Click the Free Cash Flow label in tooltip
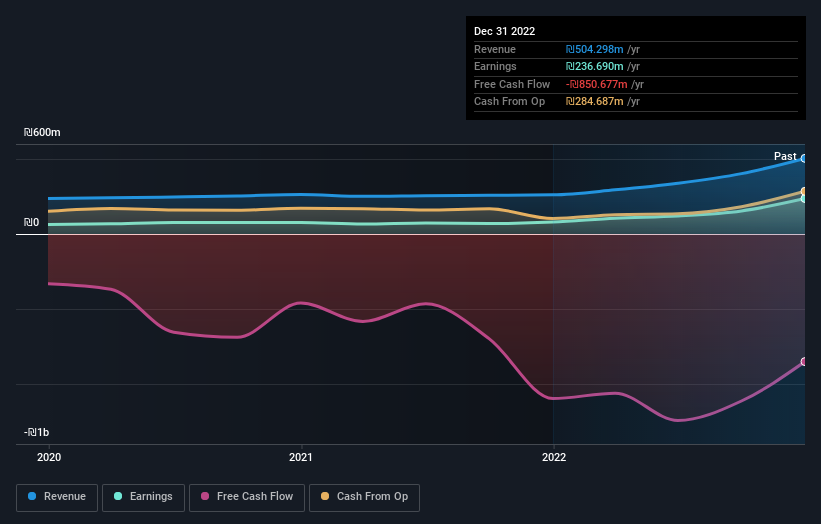The width and height of the screenshot is (821, 524). click(512, 84)
